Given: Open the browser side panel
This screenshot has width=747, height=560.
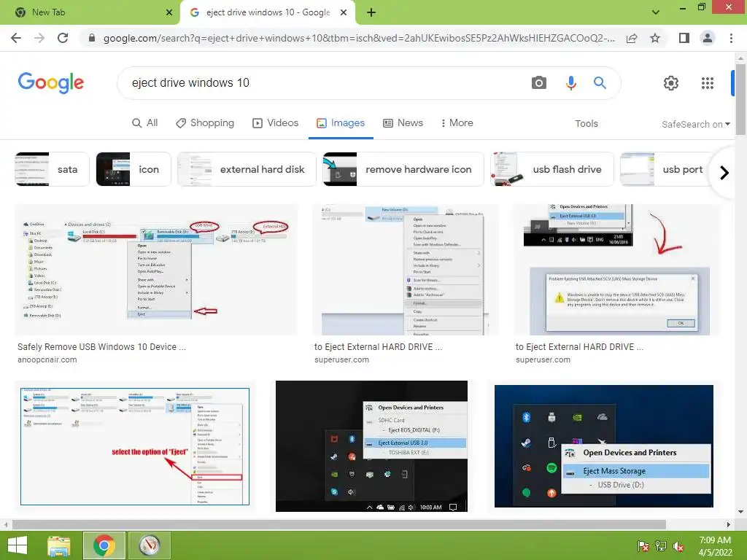Looking at the screenshot, I should pos(684,38).
